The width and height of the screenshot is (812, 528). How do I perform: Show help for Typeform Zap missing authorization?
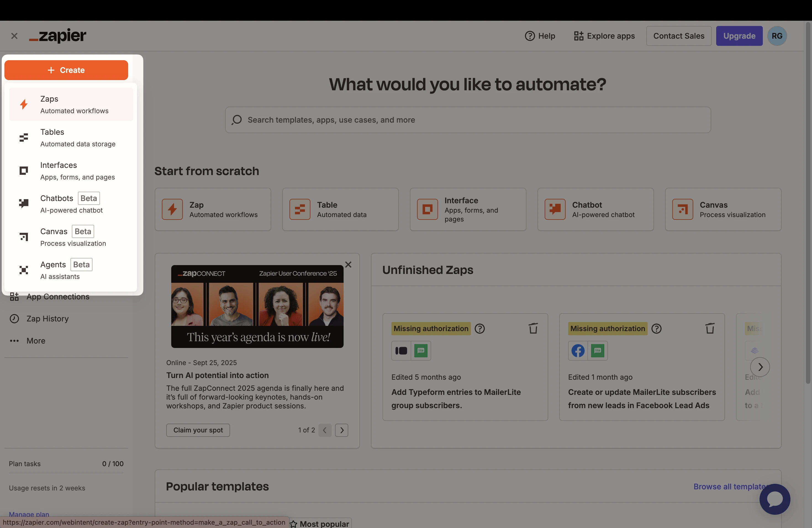point(479,328)
